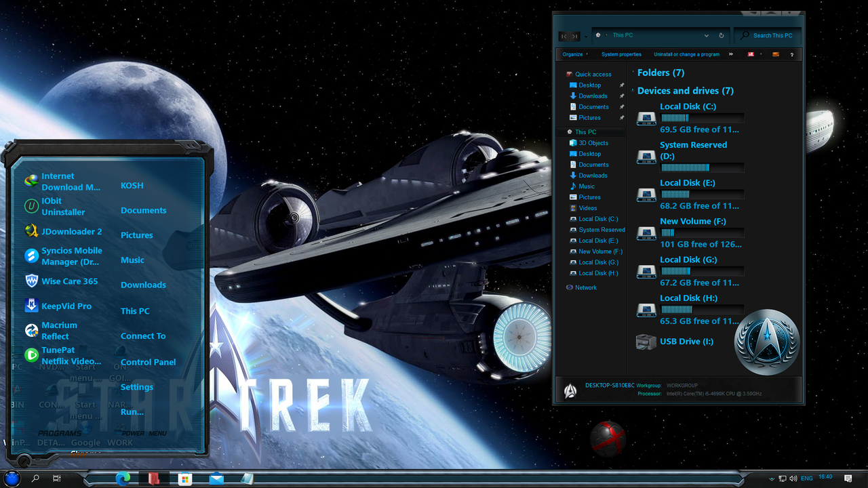Screen dimensions: 868x488
Task: Open Settings in start menu
Action: (x=137, y=387)
